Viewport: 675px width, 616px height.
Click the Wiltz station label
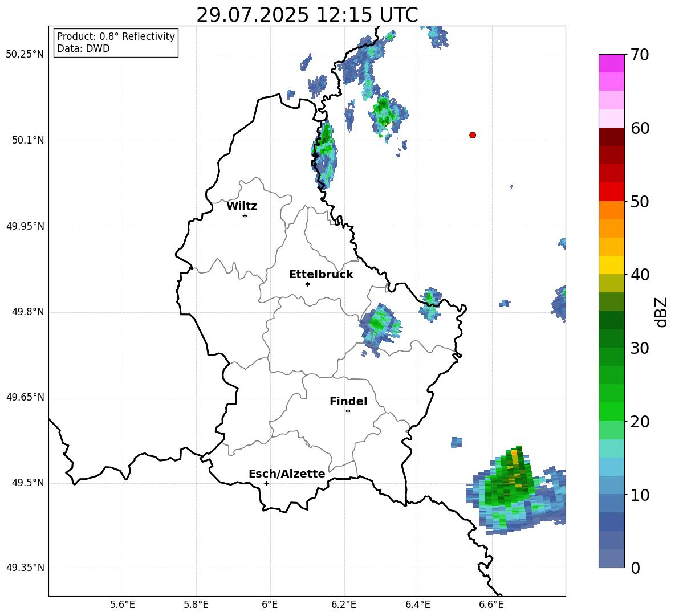(x=242, y=206)
